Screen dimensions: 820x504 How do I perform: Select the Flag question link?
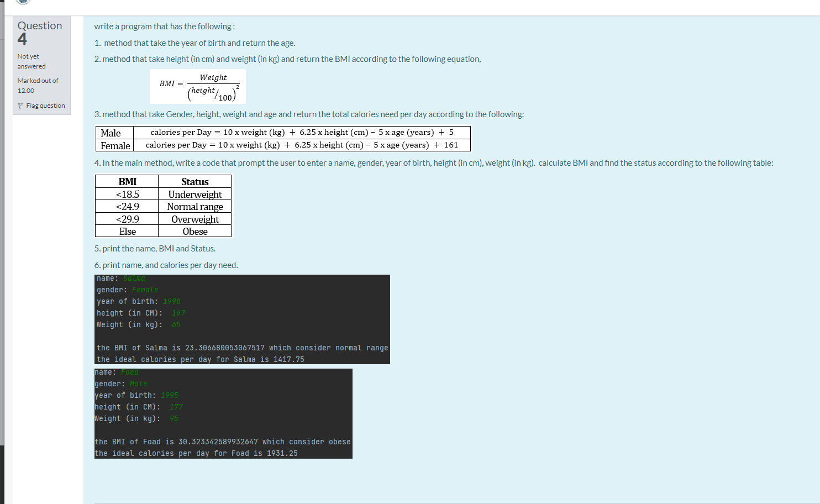point(45,105)
